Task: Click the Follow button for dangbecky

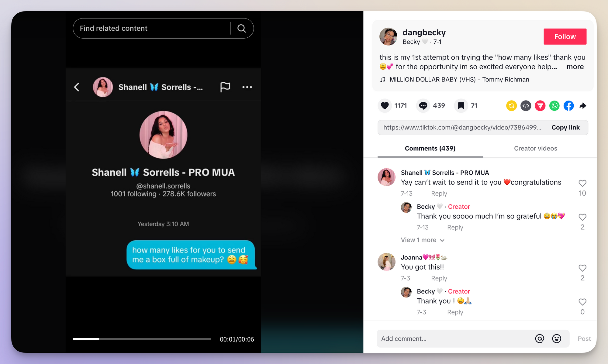Action: coord(565,36)
